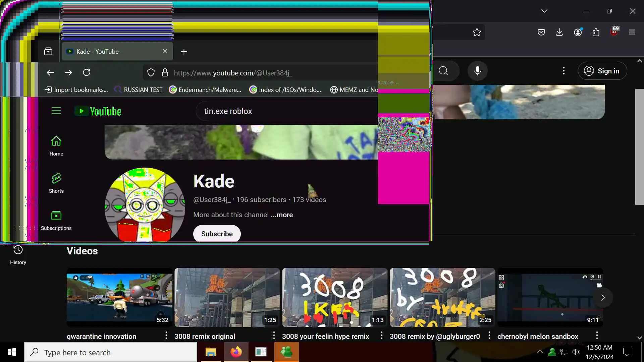Screen dimensions: 644x362
Task: Open 3008 remix original video title
Action: click(205, 337)
